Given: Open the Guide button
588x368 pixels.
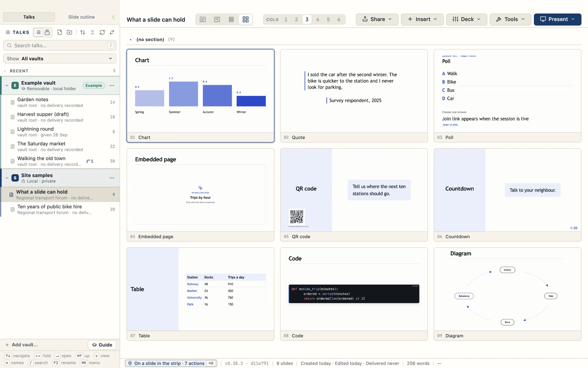Looking at the screenshot, I should click(102, 345).
